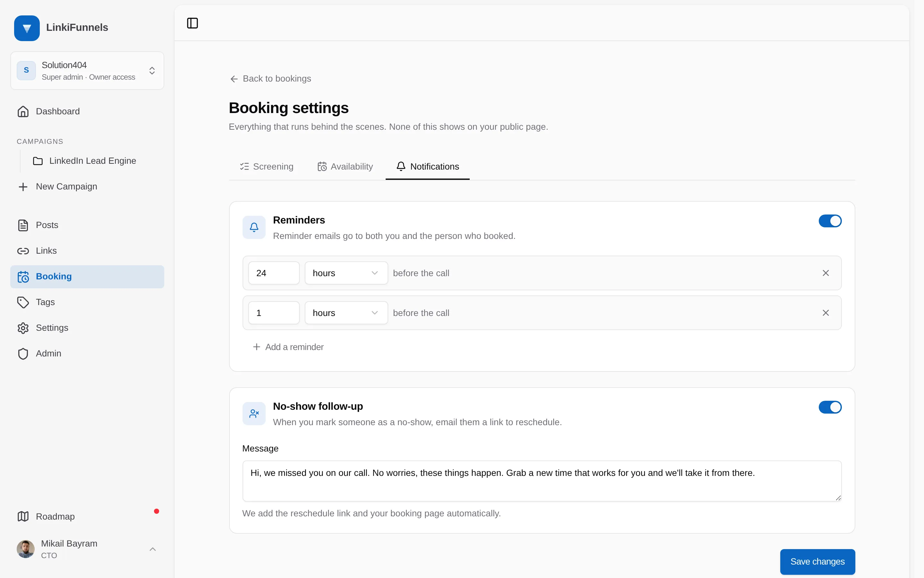Remove the 24 hours reminder
This screenshot has width=924, height=578.
pyautogui.click(x=826, y=273)
